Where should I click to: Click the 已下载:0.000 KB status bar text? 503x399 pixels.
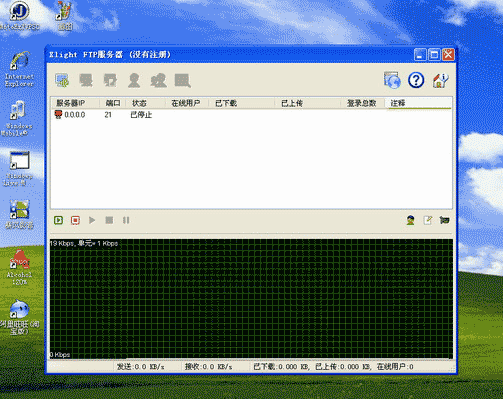coord(281,367)
